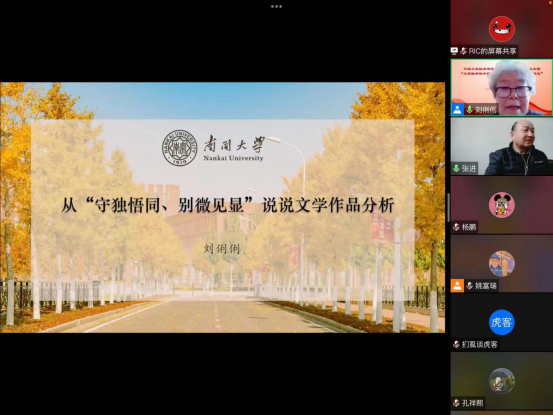Click 杨鹏's cartoon mouse avatar
The width and height of the screenshot is (553, 415).
pos(502,205)
